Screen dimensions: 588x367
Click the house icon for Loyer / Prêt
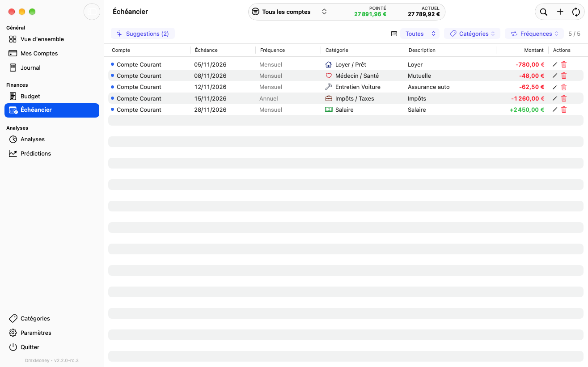point(329,64)
